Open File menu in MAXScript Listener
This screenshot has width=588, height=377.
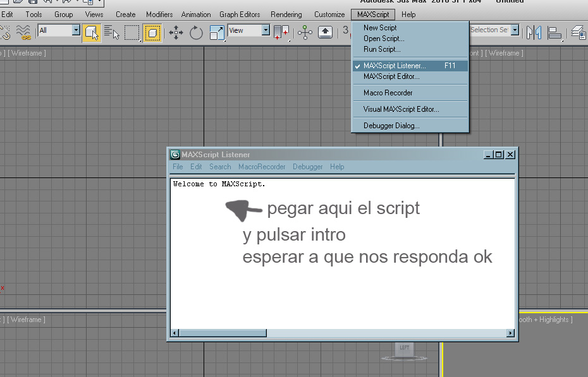tap(178, 167)
